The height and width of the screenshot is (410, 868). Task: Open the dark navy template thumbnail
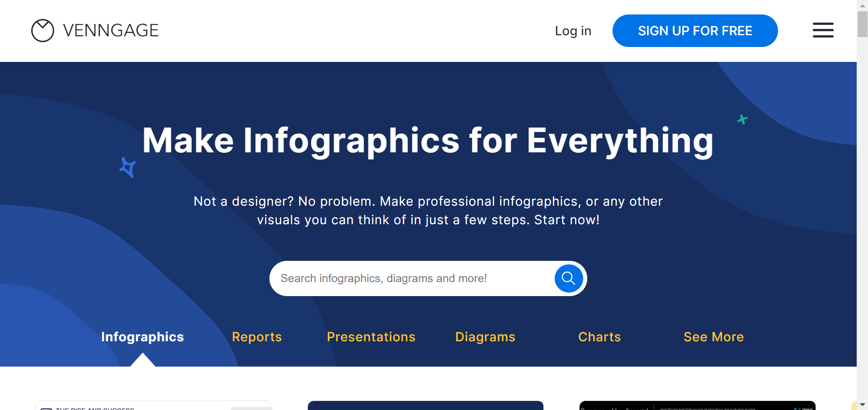point(425,405)
